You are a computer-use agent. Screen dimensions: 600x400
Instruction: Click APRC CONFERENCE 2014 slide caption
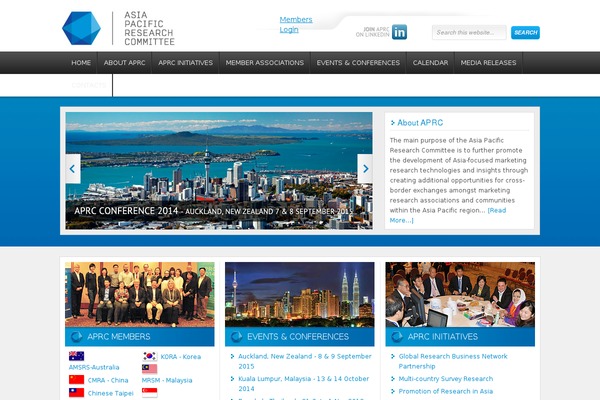tap(213, 211)
